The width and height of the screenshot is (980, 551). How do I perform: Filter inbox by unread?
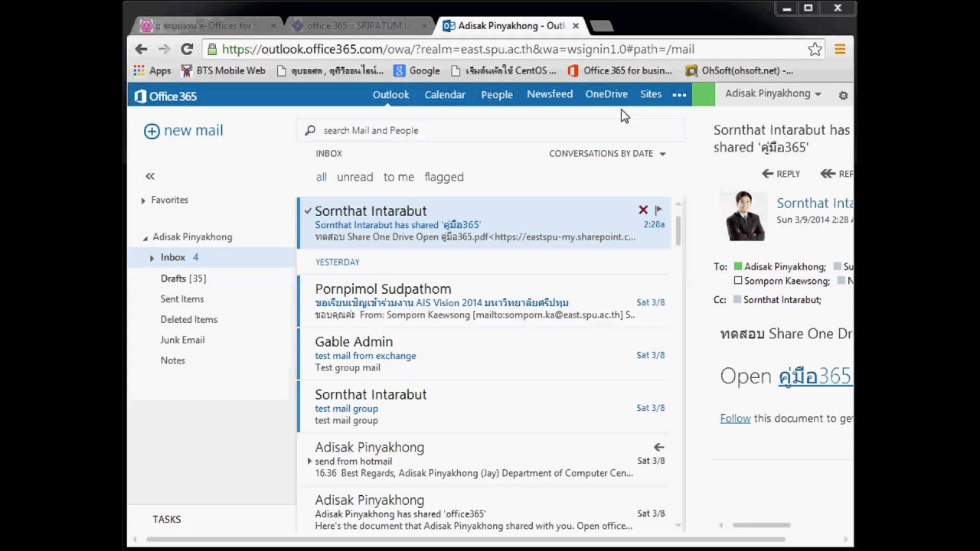pyautogui.click(x=355, y=177)
